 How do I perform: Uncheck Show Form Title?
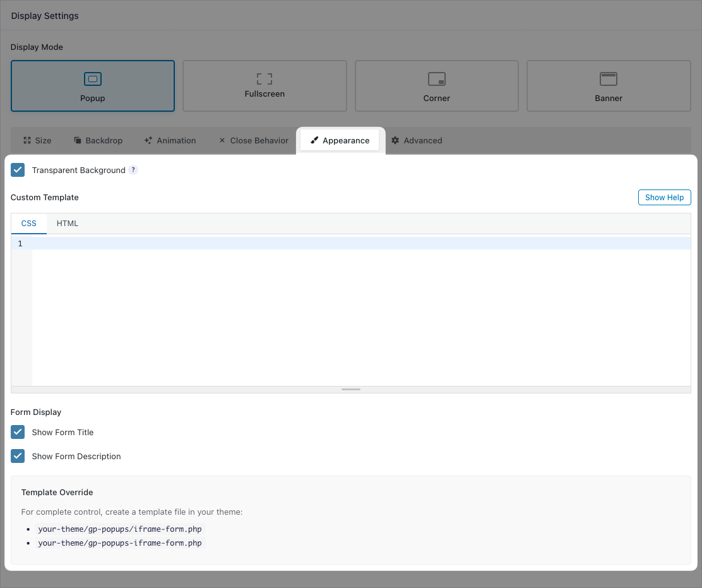coord(18,432)
